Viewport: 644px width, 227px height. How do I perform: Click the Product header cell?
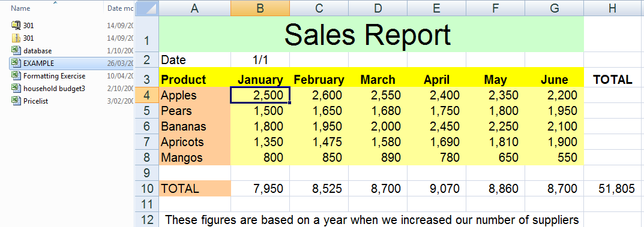point(194,77)
